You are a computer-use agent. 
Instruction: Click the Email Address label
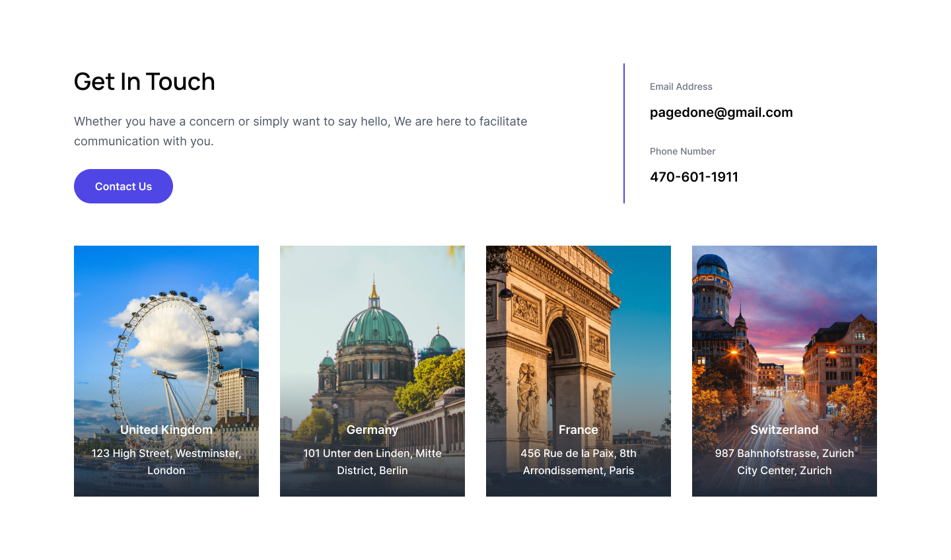681,87
